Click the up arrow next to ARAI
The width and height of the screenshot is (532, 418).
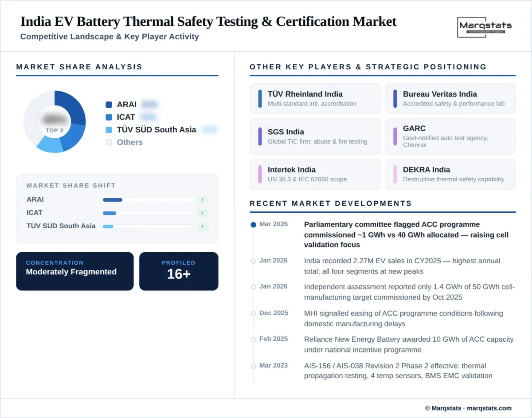203,200
